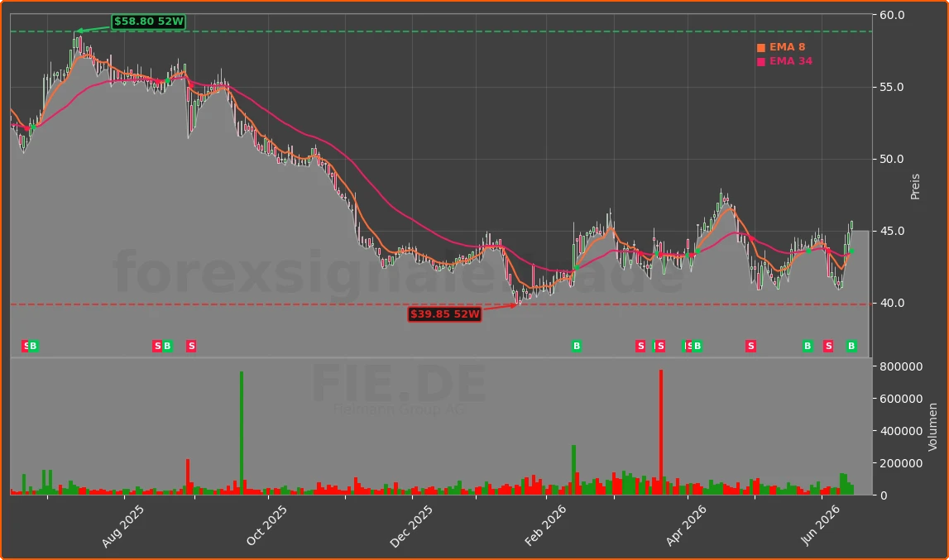Click the orange EMA 8 color swatch
The image size is (949, 560).
761,48
